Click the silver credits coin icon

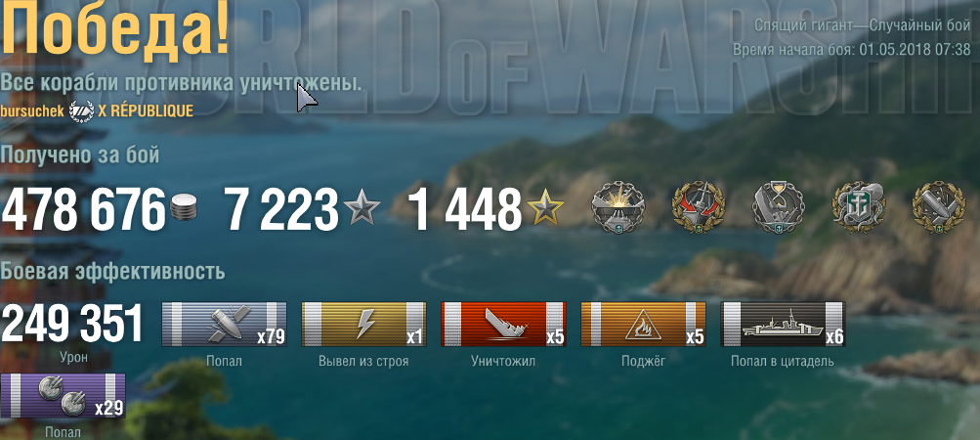click(x=183, y=206)
